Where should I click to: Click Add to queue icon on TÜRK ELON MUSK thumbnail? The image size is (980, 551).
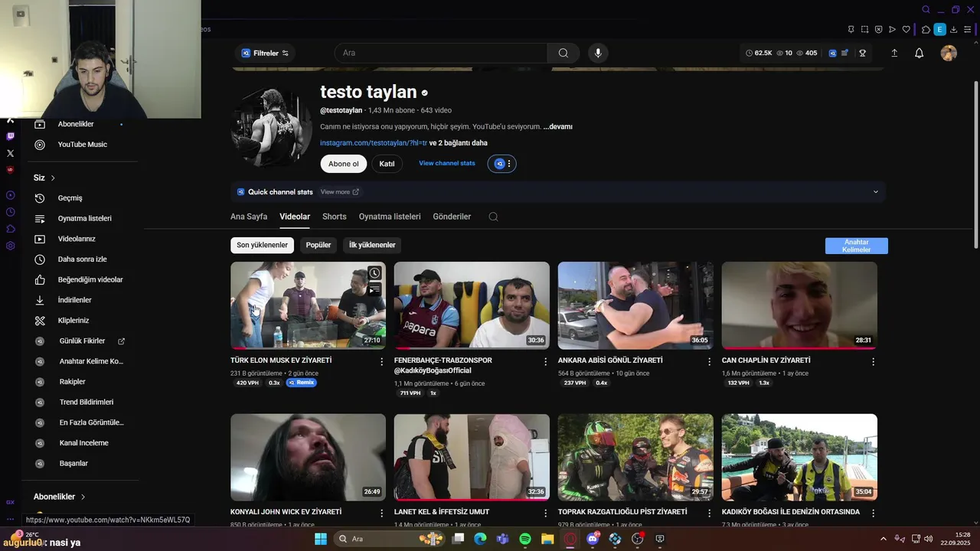point(374,290)
